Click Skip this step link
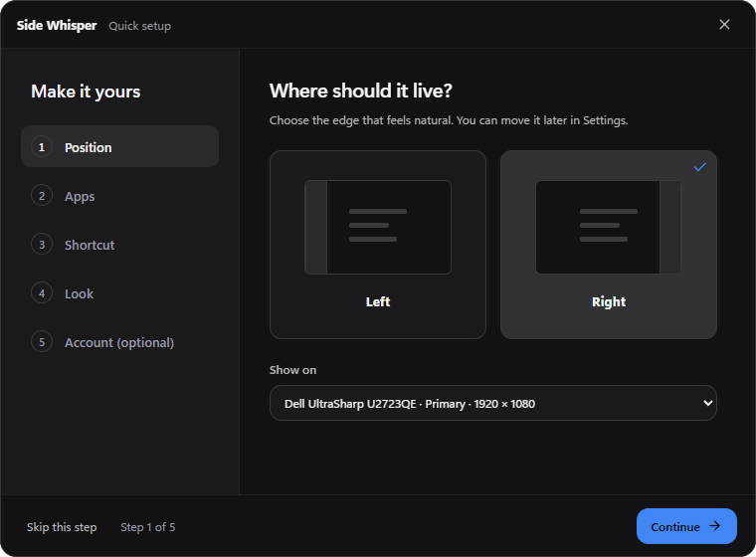The width and height of the screenshot is (756, 557). pos(62,527)
